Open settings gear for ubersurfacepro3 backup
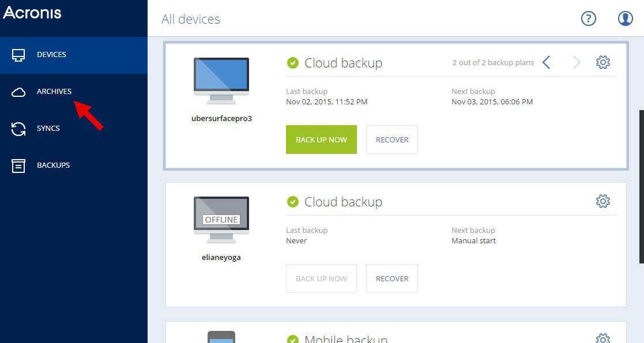 pos(602,62)
